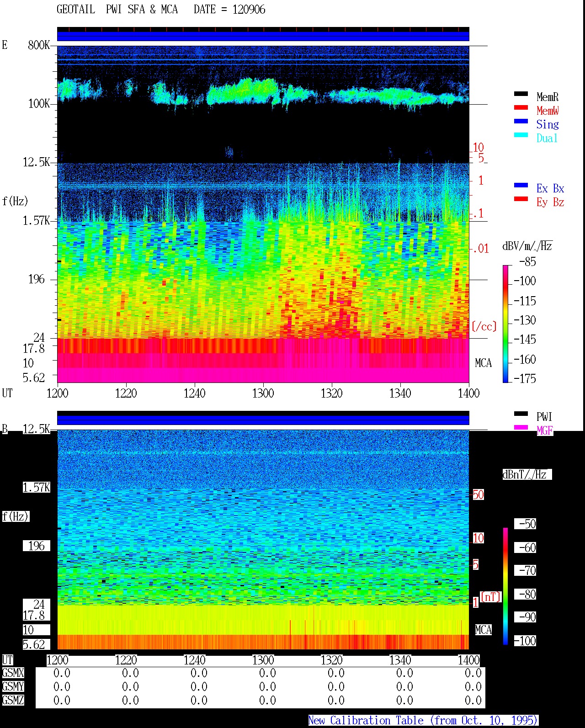Image resolution: width=585 pixels, height=728 pixels.
Task: Click the -85 value on the E color scale
Action: point(527,262)
